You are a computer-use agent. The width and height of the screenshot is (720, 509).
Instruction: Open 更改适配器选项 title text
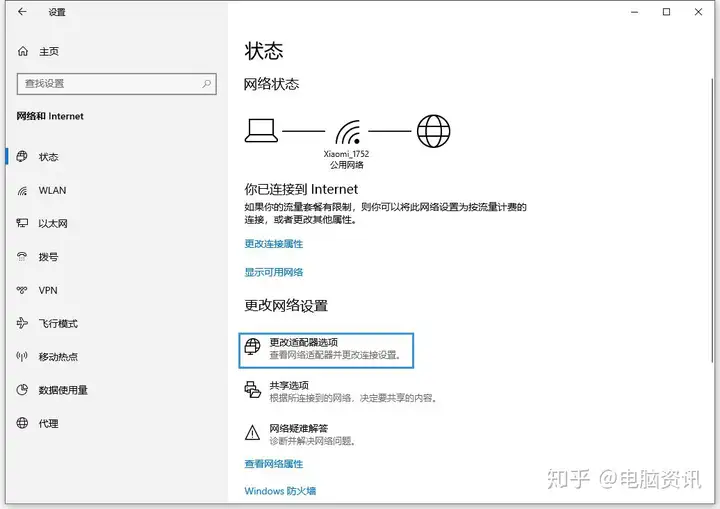coord(304,342)
